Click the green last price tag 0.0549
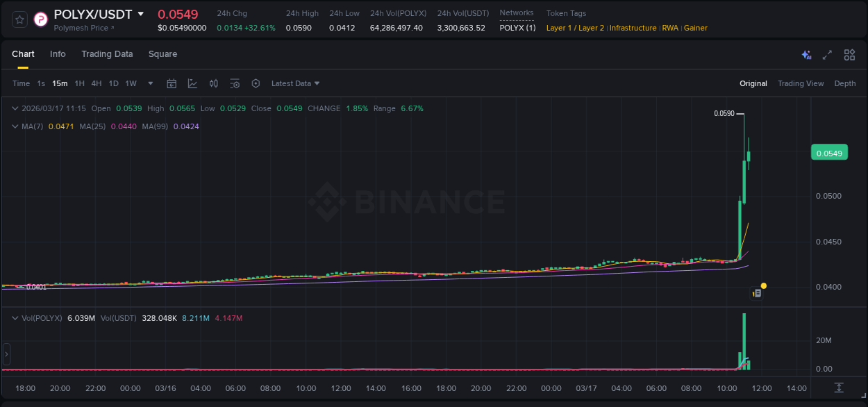The height and width of the screenshot is (407, 868). click(x=829, y=152)
